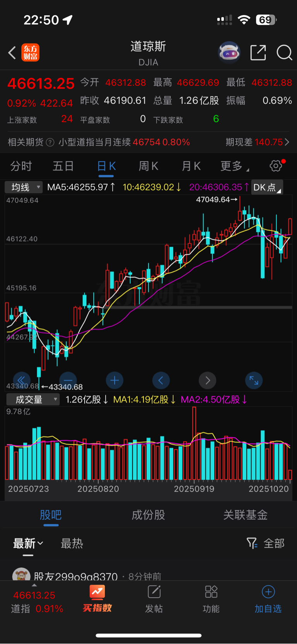Move chart right with right arrow

tap(208, 381)
